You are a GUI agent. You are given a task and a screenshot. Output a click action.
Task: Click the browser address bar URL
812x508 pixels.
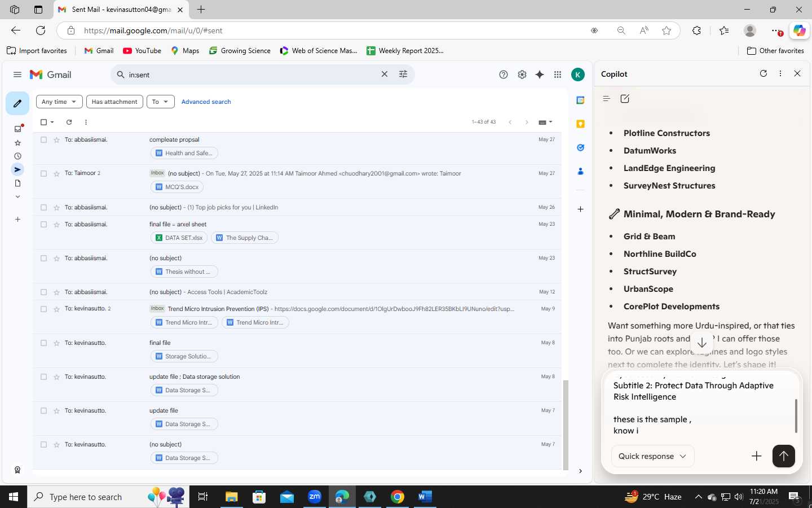[153, 30]
